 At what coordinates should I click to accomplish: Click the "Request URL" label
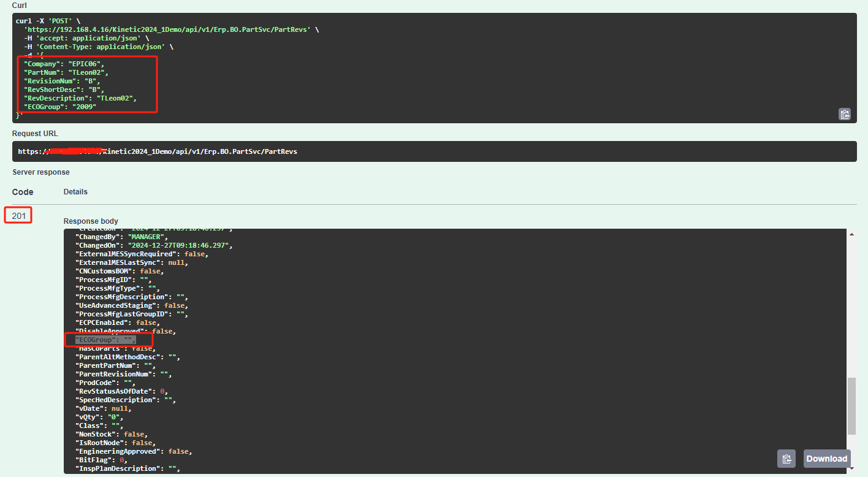tap(35, 133)
